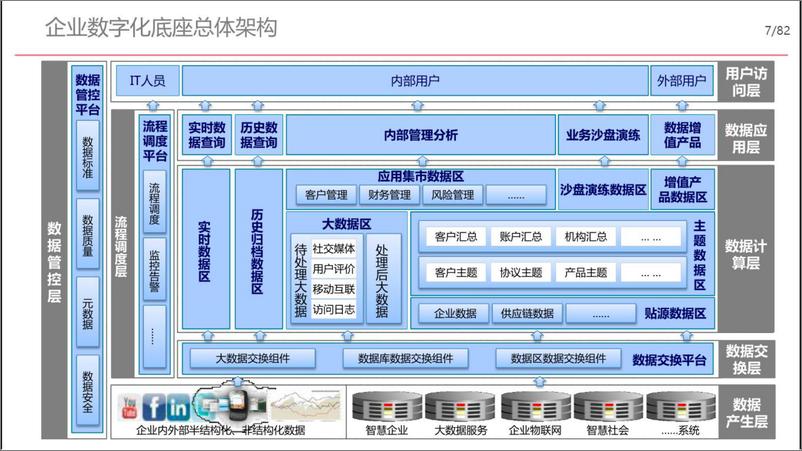Select the 实时数据区 column
Image resolution: width=802 pixels, height=451 pixels.
206,249
